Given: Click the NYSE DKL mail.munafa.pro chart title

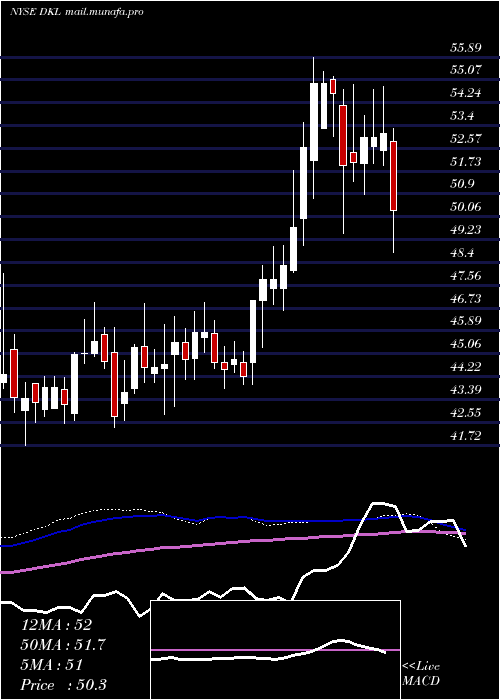Looking at the screenshot, I should (77, 12).
